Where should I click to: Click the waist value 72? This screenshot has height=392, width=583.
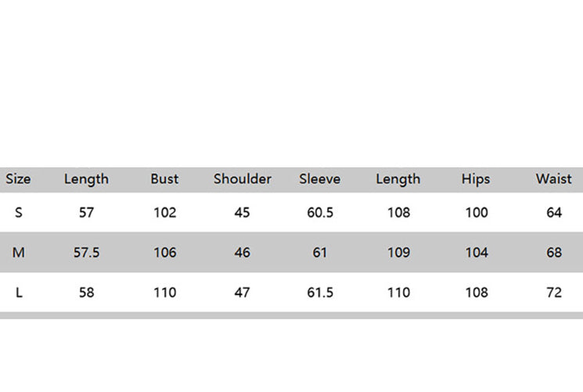coord(554,293)
